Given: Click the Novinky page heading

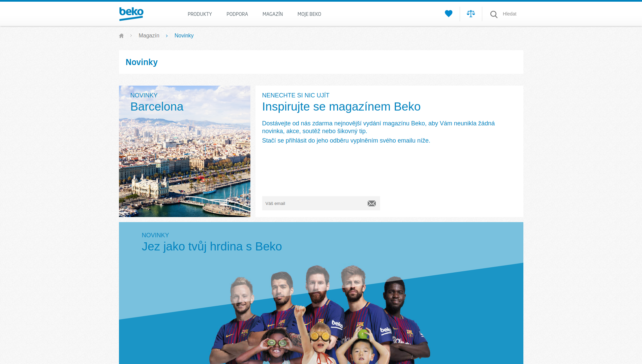Looking at the screenshot, I should pos(142,62).
